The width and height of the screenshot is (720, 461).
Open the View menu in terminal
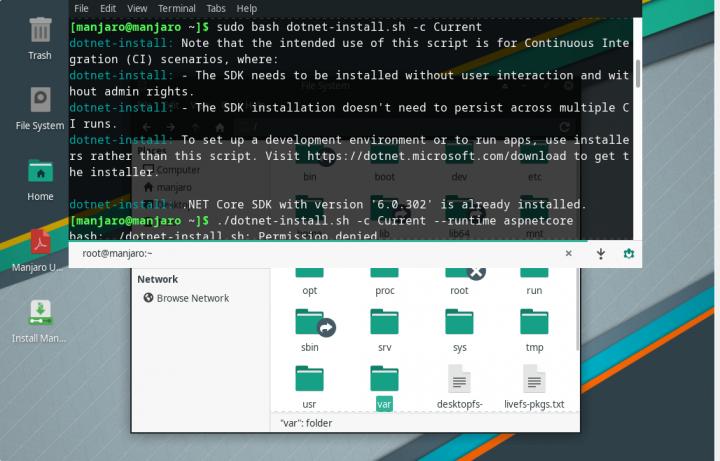tap(137, 8)
